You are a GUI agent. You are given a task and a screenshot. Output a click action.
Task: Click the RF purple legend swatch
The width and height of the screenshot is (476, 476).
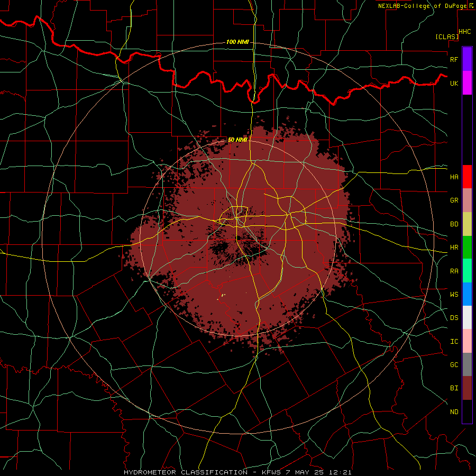click(x=467, y=59)
